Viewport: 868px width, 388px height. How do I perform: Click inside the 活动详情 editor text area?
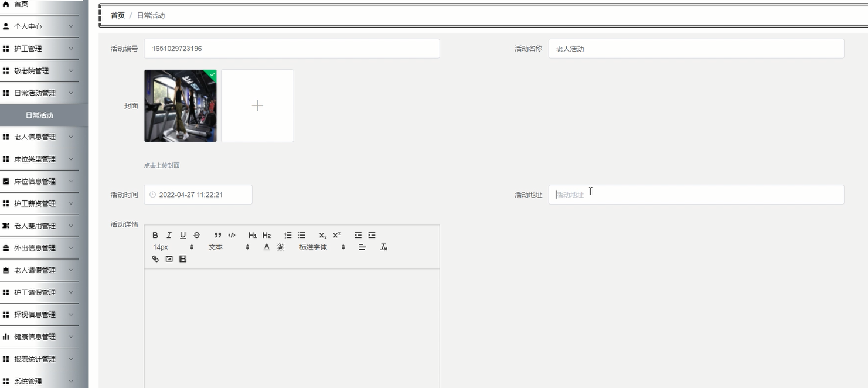[292, 328]
